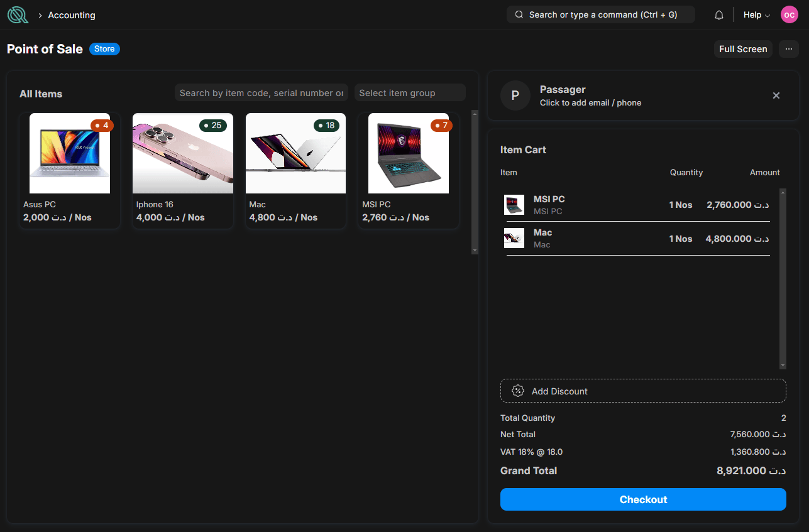Click the Add Discount percent icon
Viewport: 809px width, 532px height.
518,391
